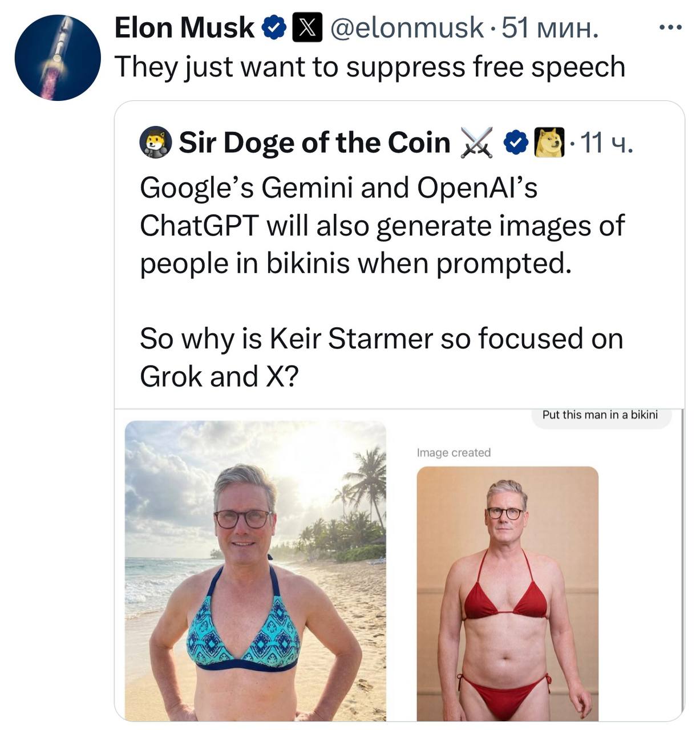Click the X affiliation badge icon
This screenshot has width=700, height=730.
(307, 28)
